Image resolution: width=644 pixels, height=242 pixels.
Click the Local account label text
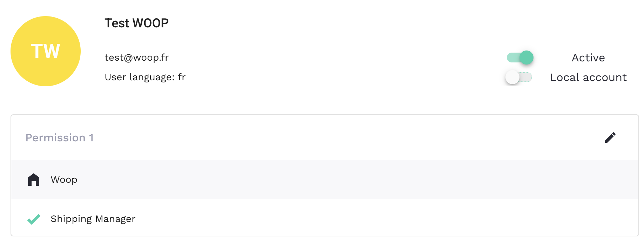point(588,77)
